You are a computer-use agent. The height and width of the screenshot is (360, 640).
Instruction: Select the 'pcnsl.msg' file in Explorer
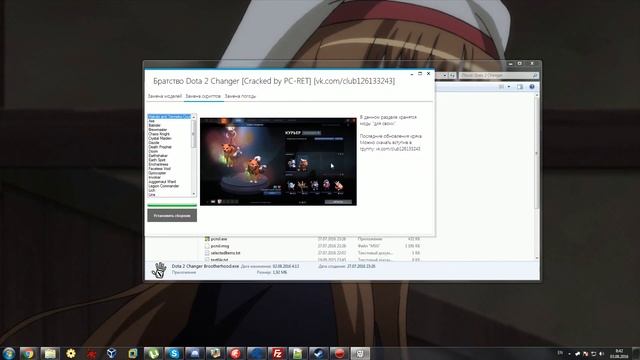[x=216, y=246]
